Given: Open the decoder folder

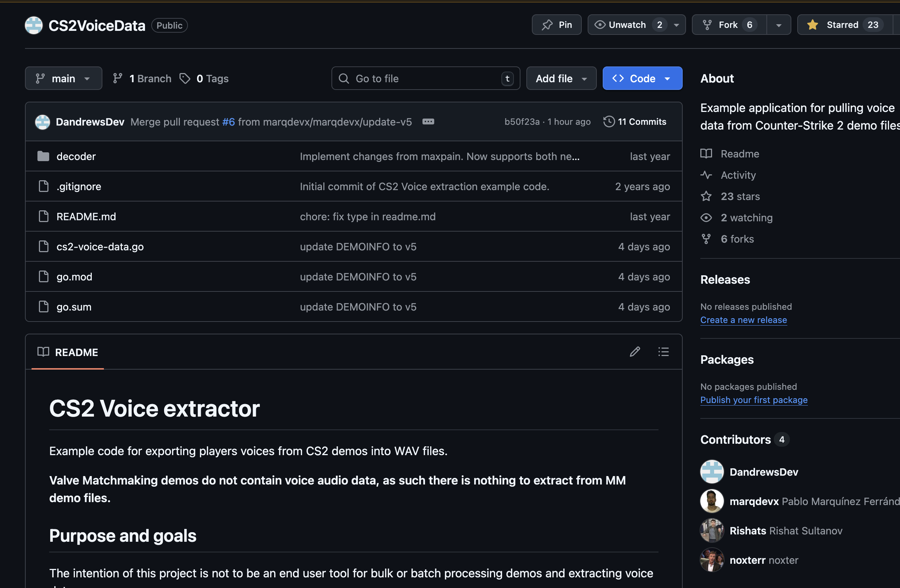Looking at the screenshot, I should [x=76, y=157].
